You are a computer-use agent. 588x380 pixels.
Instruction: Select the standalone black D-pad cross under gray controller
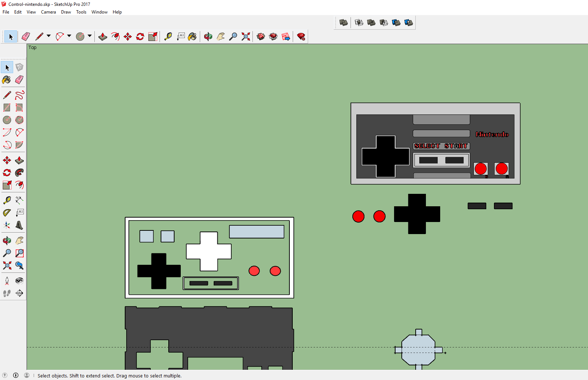tap(417, 214)
